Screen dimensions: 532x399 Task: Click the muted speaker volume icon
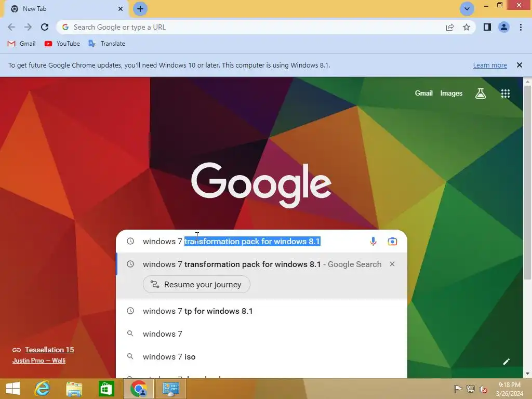tap(483, 389)
